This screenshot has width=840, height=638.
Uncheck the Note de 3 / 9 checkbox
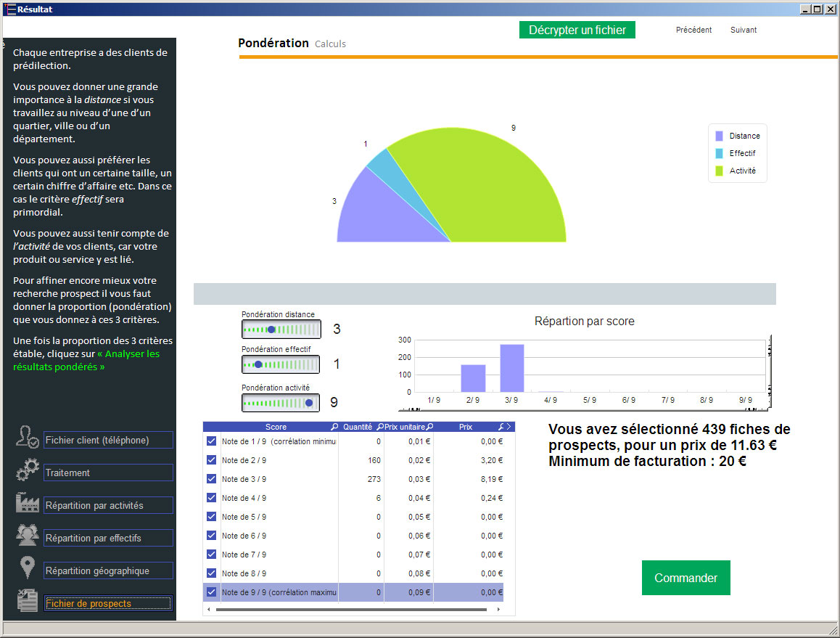click(211, 479)
